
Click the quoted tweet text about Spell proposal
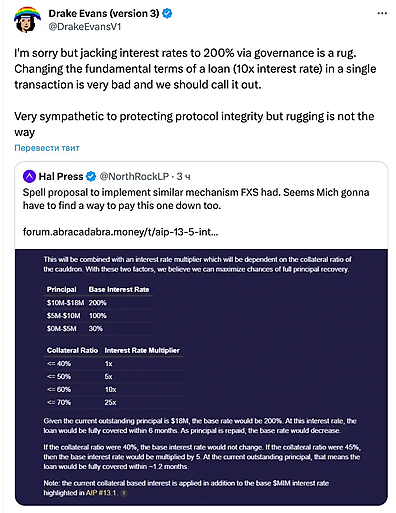tap(196, 199)
